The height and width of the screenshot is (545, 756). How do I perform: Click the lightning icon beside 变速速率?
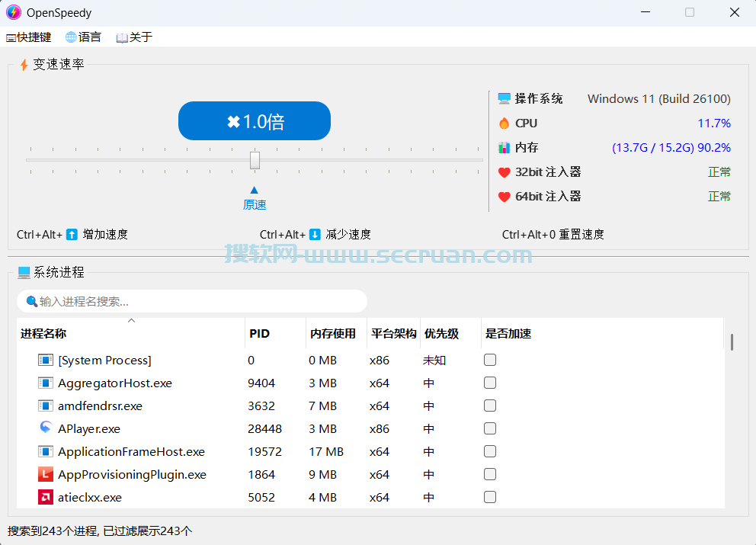click(x=24, y=65)
